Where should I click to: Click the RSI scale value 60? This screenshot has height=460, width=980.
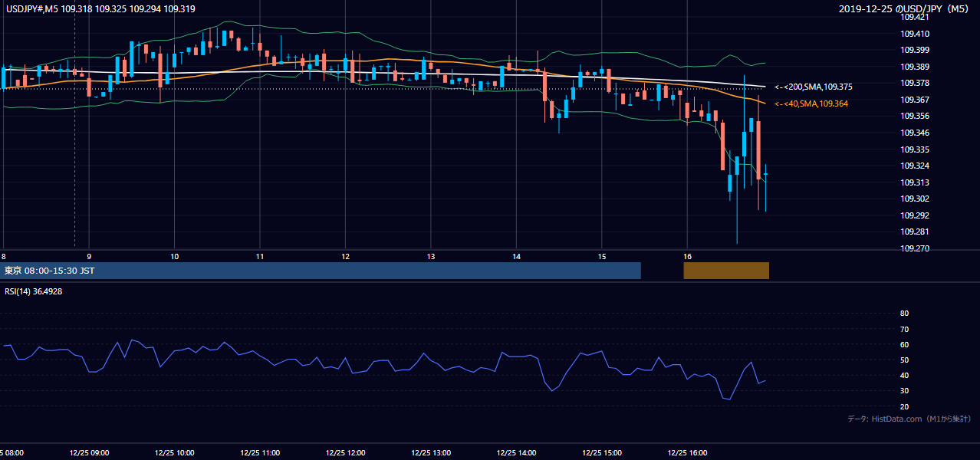[x=904, y=344]
